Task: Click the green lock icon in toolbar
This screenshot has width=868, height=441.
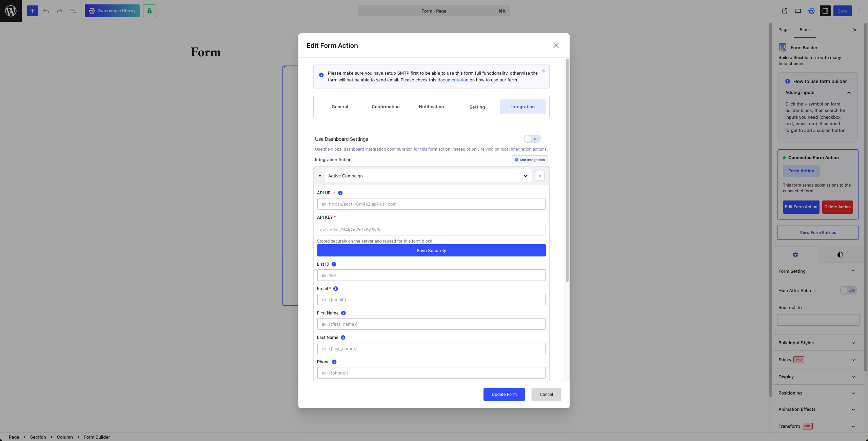Action: [x=150, y=11]
